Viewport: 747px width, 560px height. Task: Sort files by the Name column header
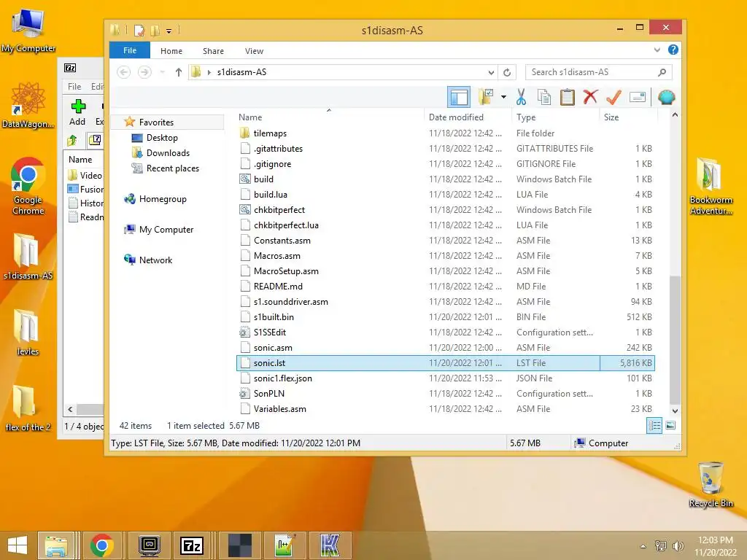click(x=250, y=117)
